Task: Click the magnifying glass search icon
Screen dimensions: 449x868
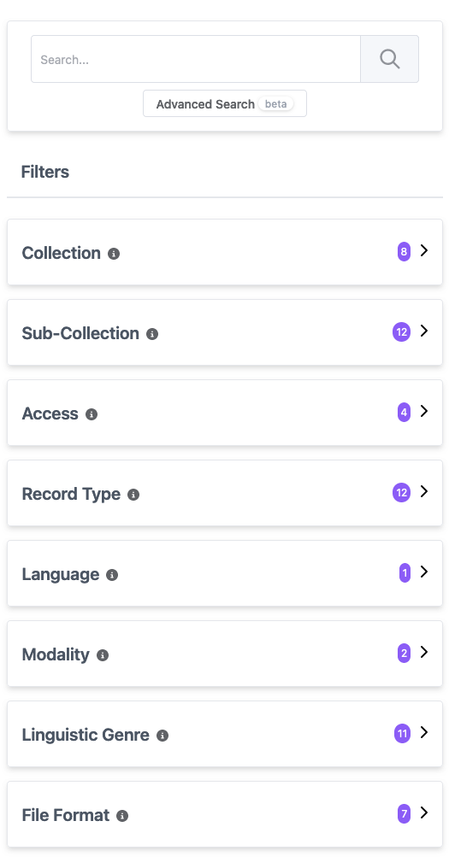Action: (x=390, y=59)
